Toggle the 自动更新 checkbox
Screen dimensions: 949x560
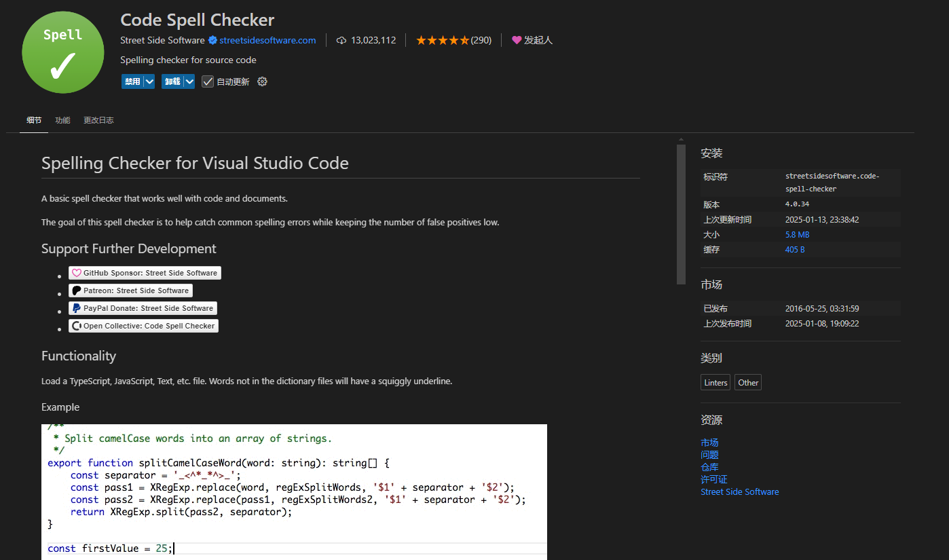(x=208, y=81)
